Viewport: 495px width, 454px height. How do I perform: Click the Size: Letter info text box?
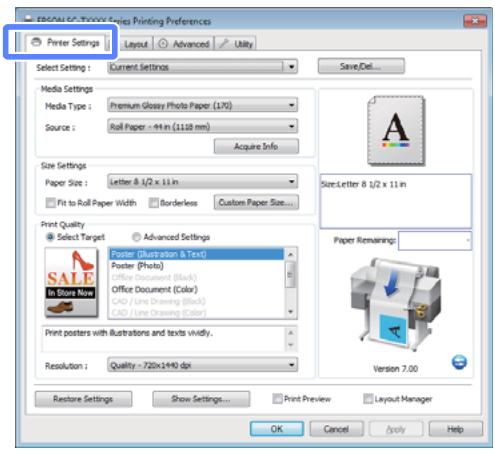click(x=396, y=201)
